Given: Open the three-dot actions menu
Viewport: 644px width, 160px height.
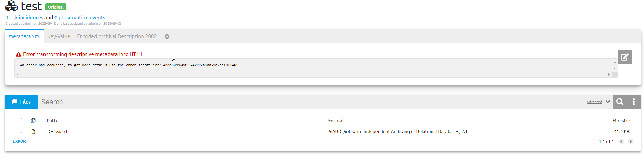Looking at the screenshot, I should pos(634,102).
